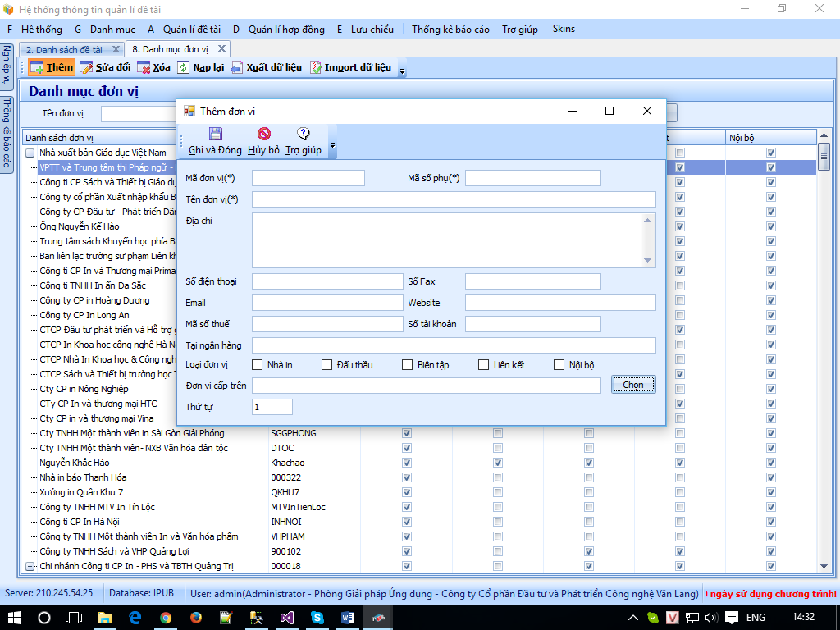Open Microsoft Word from the taskbar
The width and height of the screenshot is (840, 630).
click(x=347, y=617)
